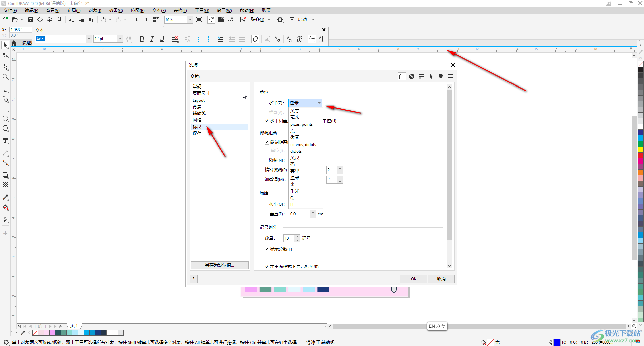Select 标尺 in document options list

(x=220, y=127)
